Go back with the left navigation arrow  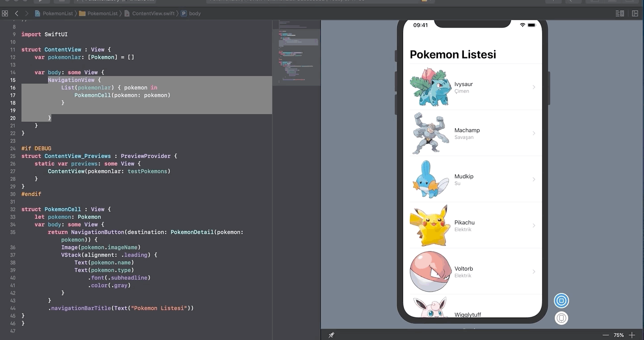coord(17,13)
